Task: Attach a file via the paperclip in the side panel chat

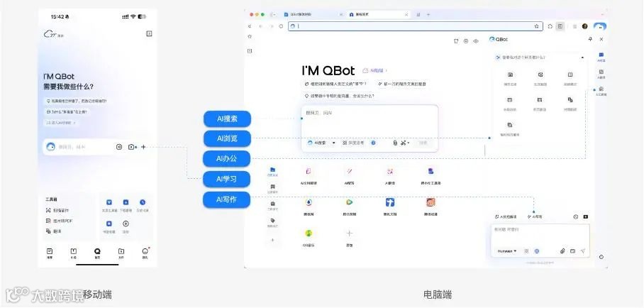Action: (x=562, y=251)
